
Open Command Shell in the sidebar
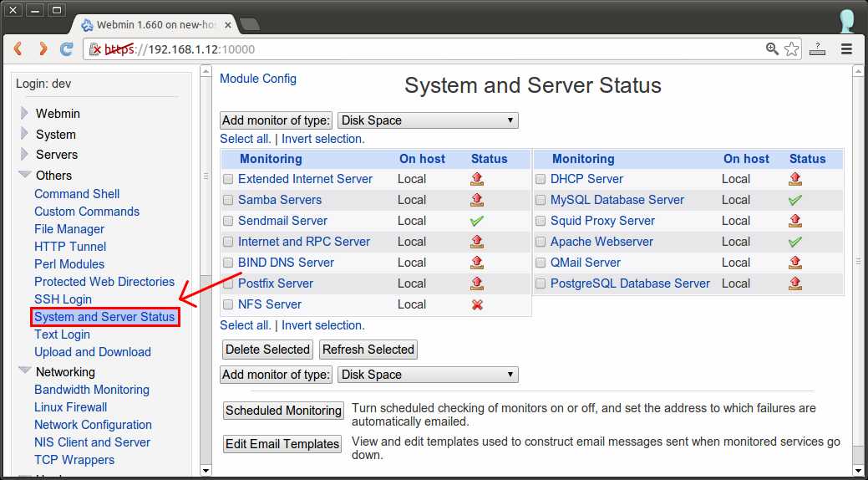pyautogui.click(x=77, y=194)
